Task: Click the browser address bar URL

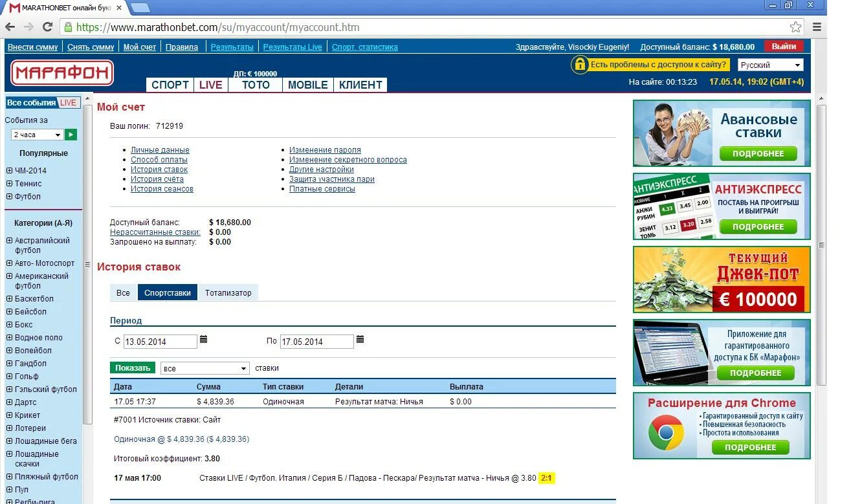Action: [x=217, y=27]
